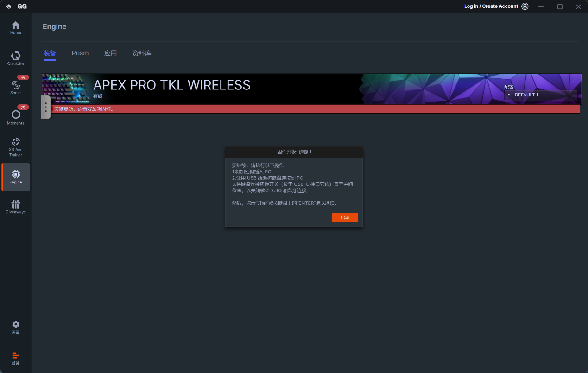Screen dimensions: 588x373
Task: Switch to the Prism tab
Action: pyautogui.click(x=80, y=53)
